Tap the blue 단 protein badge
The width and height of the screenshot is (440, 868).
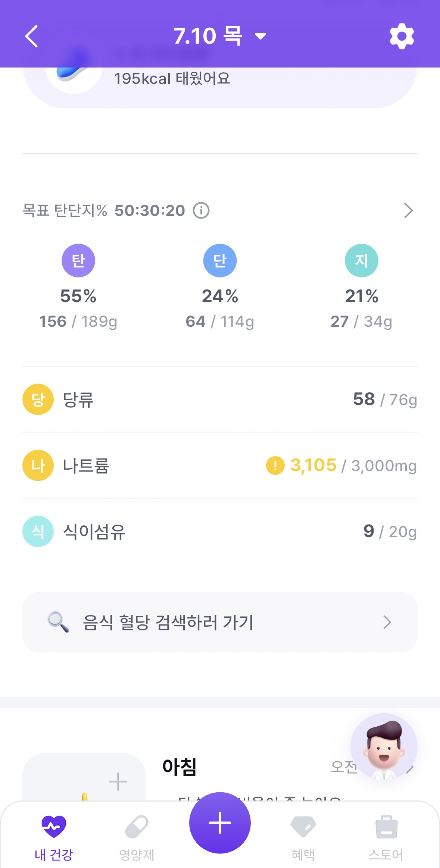click(x=220, y=260)
